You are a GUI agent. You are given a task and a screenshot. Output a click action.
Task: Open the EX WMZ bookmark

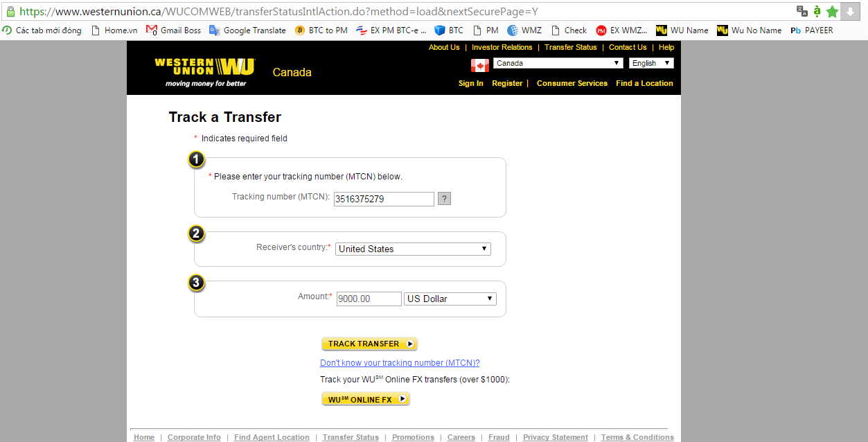click(621, 30)
